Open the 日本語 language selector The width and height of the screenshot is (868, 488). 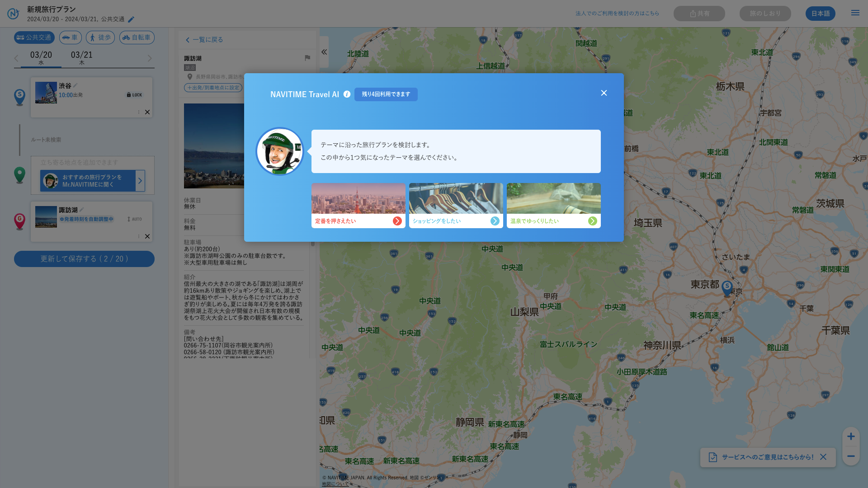[x=820, y=14]
